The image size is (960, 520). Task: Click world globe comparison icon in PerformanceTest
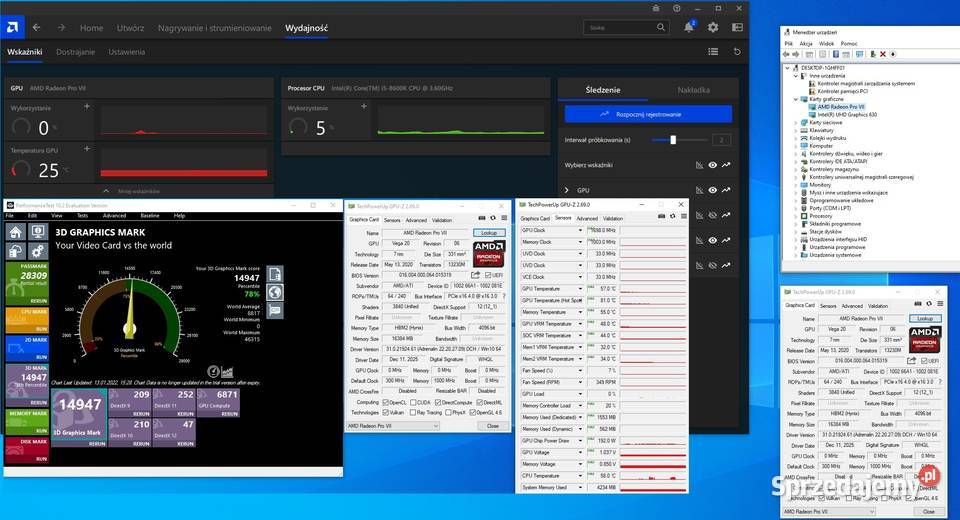(x=275, y=292)
